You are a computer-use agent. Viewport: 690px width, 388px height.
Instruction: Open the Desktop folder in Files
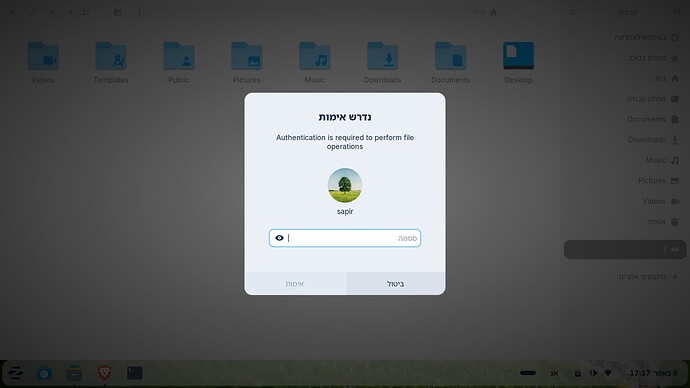[518, 62]
